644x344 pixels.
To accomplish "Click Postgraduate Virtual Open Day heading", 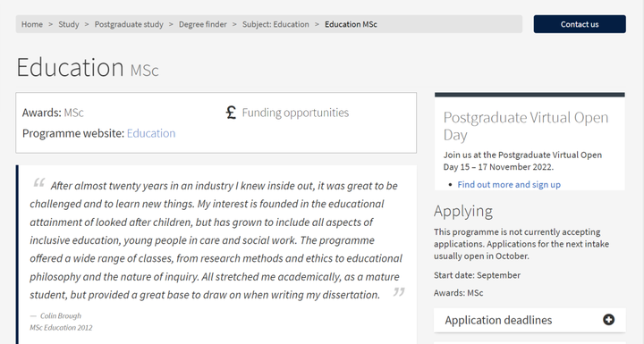I will pos(526,126).
